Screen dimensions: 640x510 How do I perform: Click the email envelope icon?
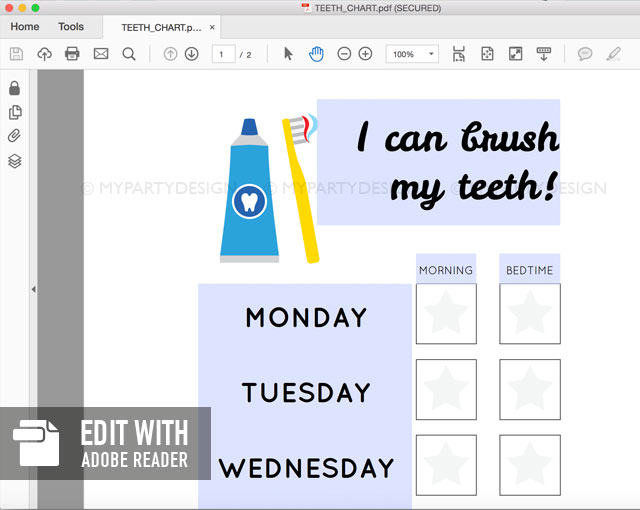pos(101,54)
